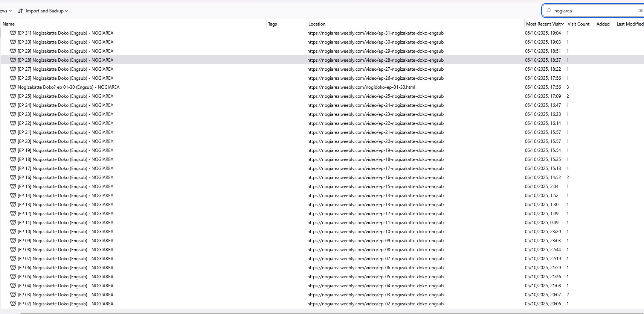The width and height of the screenshot is (644, 314).
Task: Click the favicon of the ep 01-30 entry
Action: pyautogui.click(x=13, y=87)
